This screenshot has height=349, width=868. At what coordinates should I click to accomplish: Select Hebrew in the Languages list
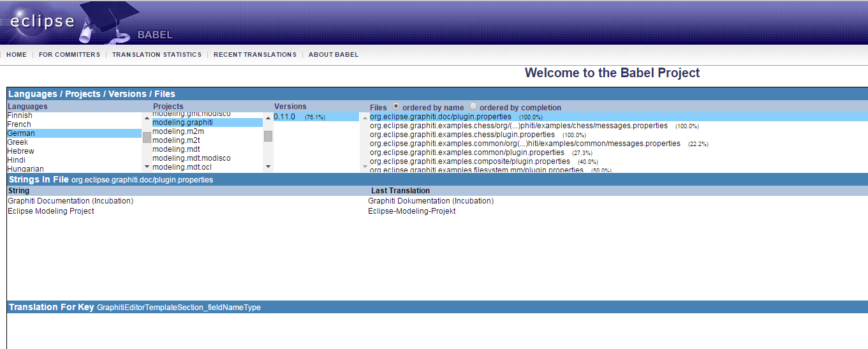click(74, 151)
